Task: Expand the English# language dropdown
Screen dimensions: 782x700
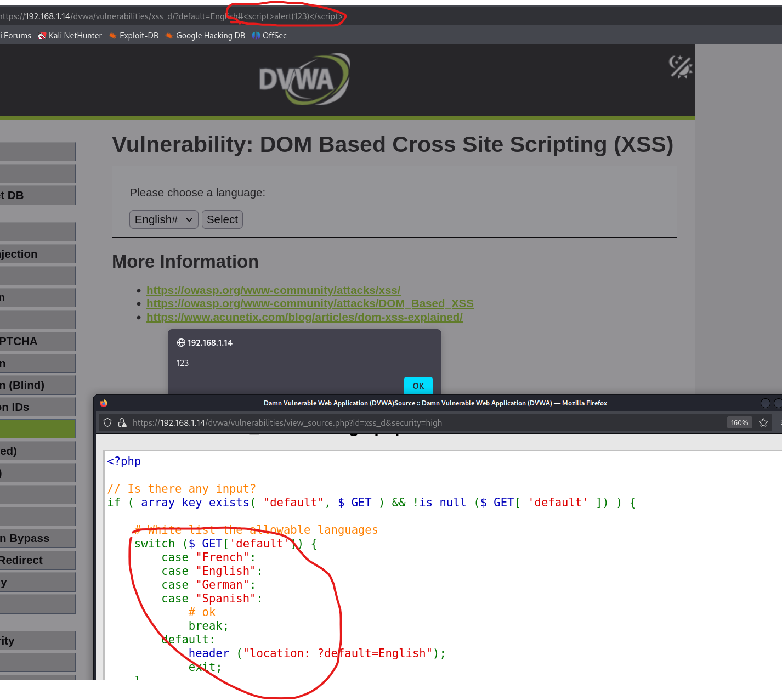Action: pos(163,219)
